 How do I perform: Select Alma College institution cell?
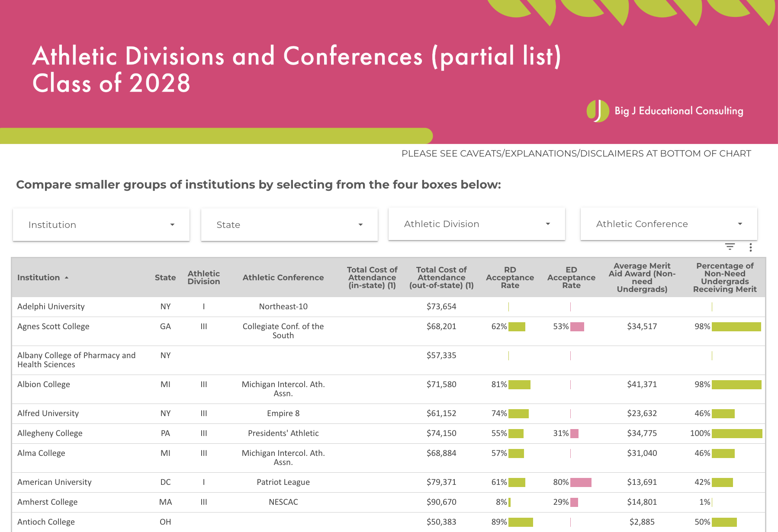(x=41, y=453)
